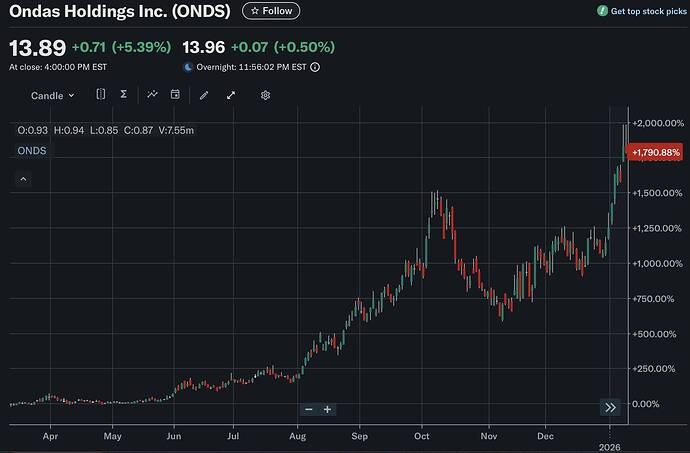Viewport: 690px width, 453px height.
Task: Collapse the legend with the chevron
Action: click(x=24, y=179)
